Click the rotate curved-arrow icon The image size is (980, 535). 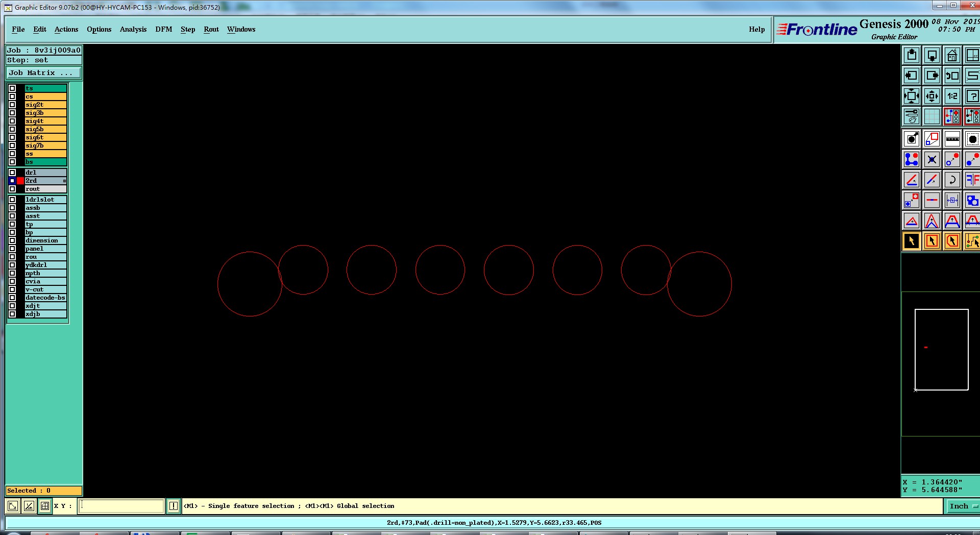pyautogui.click(x=952, y=180)
